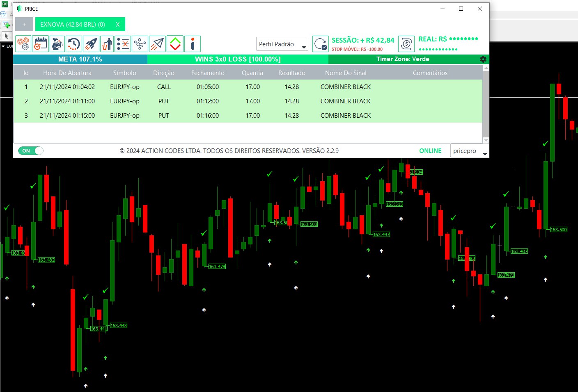The width and height of the screenshot is (578, 392).
Task: Open Timer Zone gear settings
Action: point(483,59)
